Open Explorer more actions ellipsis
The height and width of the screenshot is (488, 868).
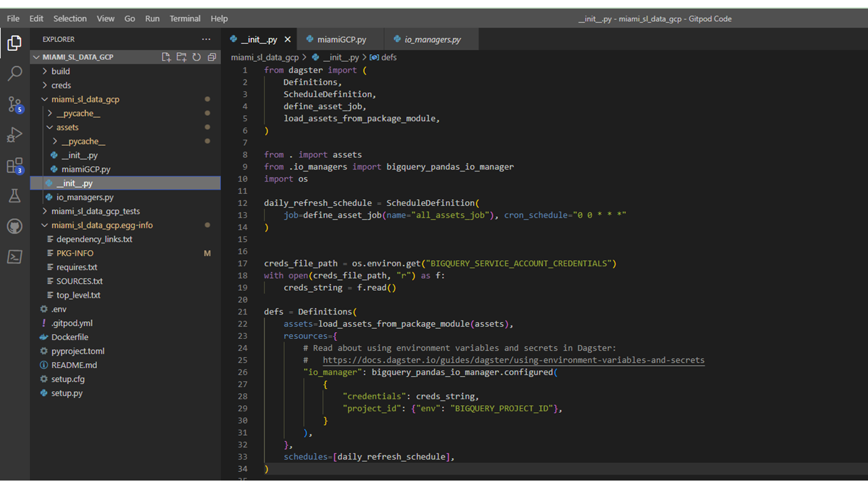pyautogui.click(x=206, y=39)
